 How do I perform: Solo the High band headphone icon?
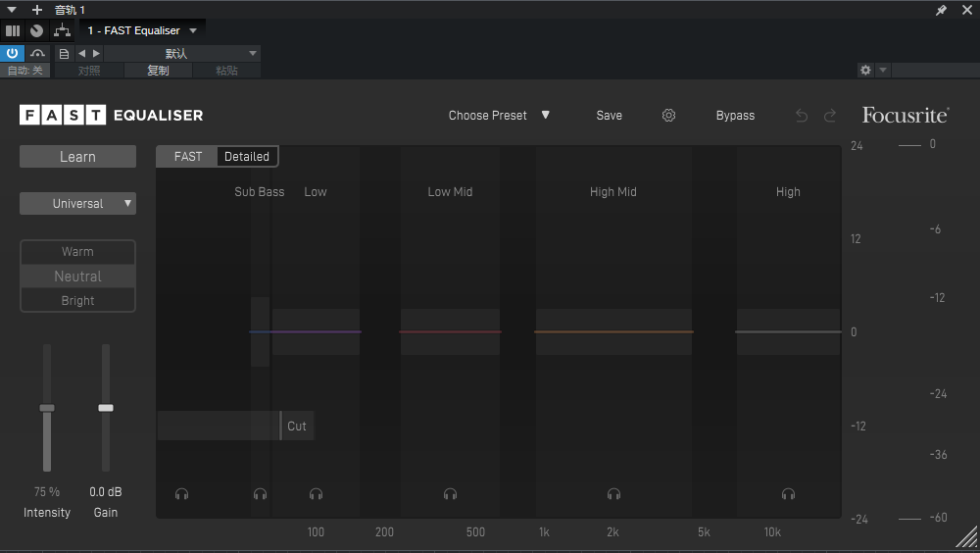(x=788, y=494)
